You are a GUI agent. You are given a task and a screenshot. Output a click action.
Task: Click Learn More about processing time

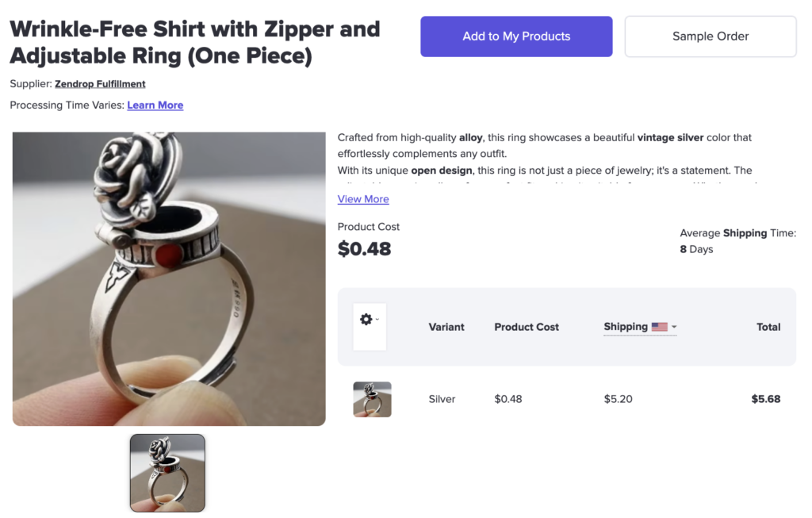(x=155, y=105)
